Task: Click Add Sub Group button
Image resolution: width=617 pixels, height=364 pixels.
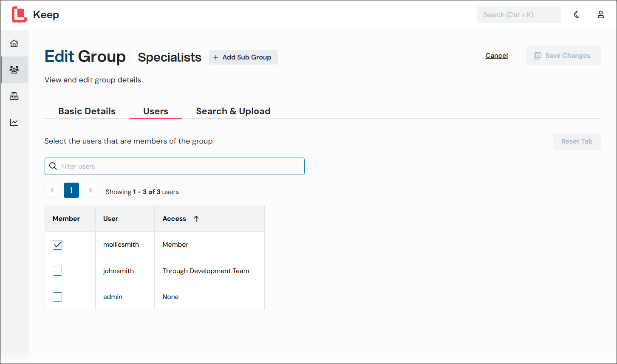Action: click(x=243, y=57)
